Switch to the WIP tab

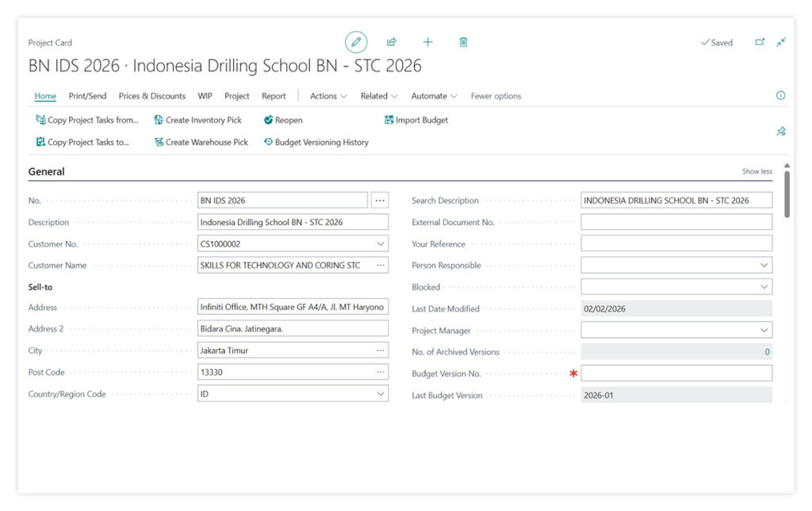point(205,96)
